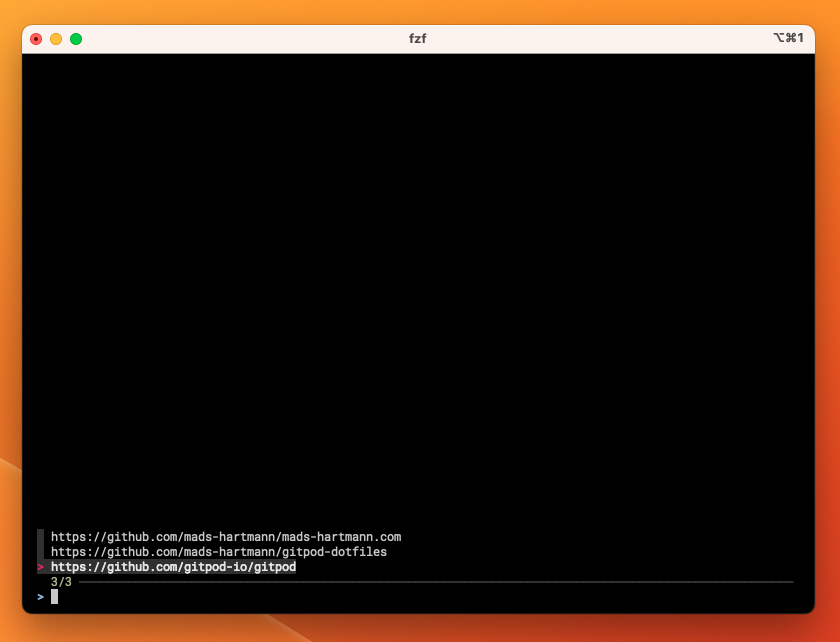Focus the fzf query input cursor
Screen dimensions: 840x642
tap(55, 597)
